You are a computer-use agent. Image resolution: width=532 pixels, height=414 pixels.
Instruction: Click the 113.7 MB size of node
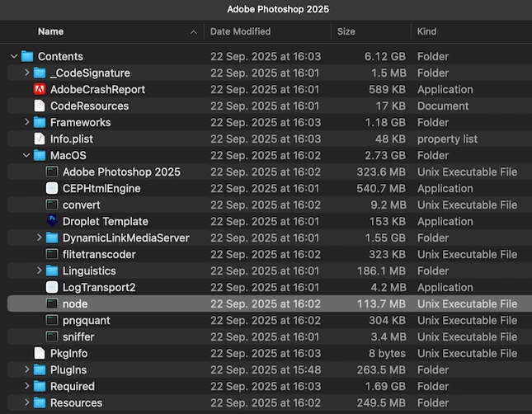tap(381, 303)
